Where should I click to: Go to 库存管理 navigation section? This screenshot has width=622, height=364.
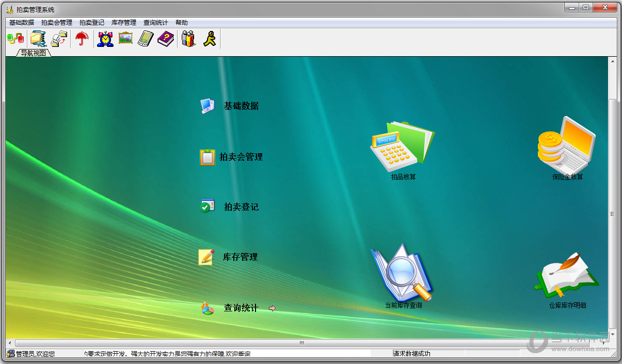pyautogui.click(x=240, y=257)
